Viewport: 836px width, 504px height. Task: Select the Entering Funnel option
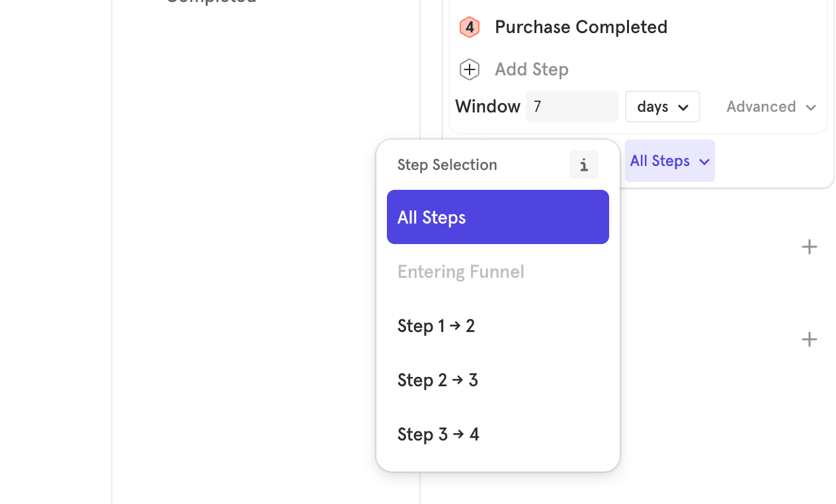(460, 271)
